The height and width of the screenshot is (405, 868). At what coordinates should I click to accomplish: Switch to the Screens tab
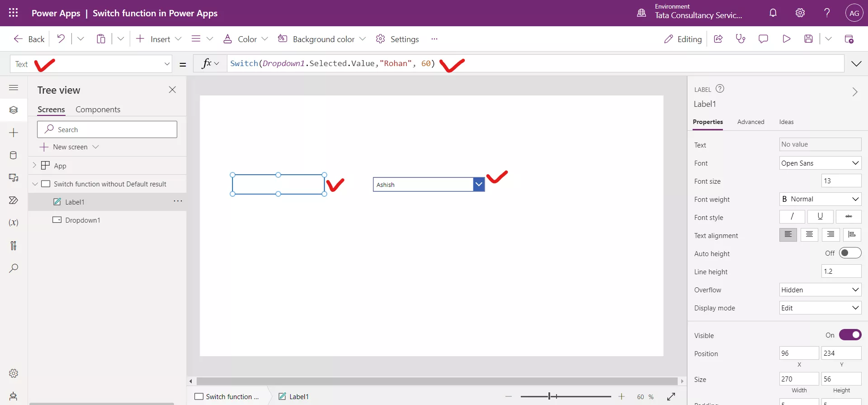(x=51, y=109)
